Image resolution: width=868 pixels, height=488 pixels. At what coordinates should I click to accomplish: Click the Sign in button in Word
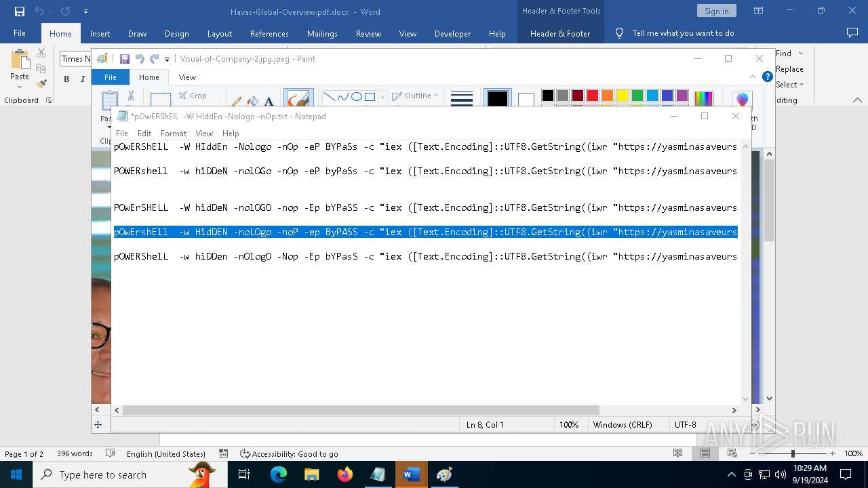(716, 11)
